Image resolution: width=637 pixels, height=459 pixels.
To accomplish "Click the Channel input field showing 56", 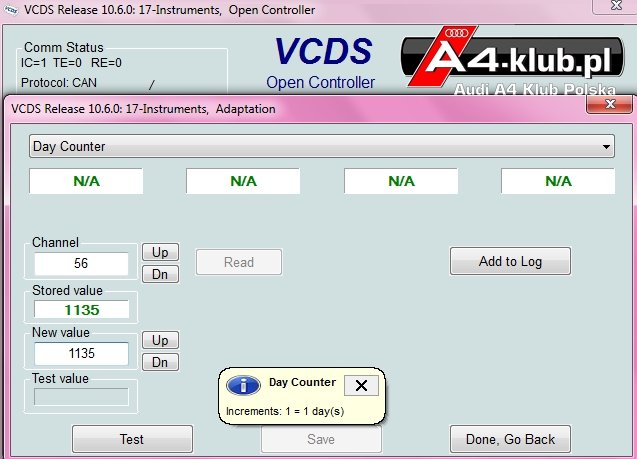I will [81, 264].
